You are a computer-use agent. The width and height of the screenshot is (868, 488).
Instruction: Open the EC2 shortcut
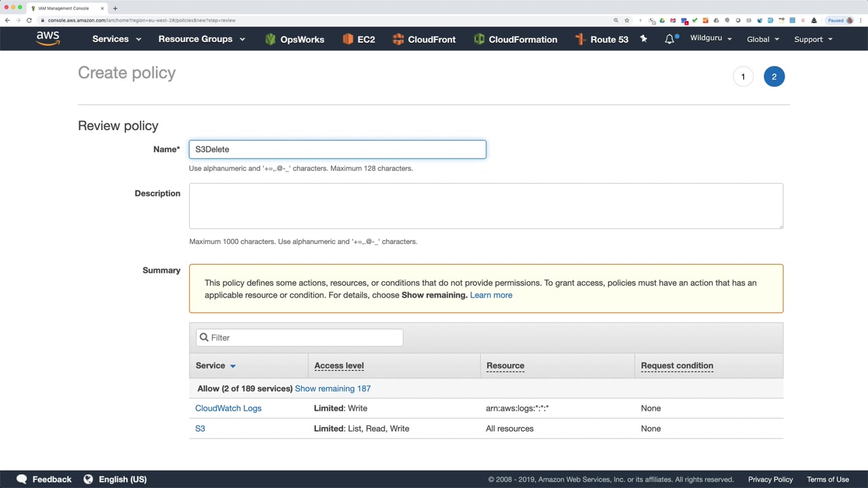click(x=359, y=39)
